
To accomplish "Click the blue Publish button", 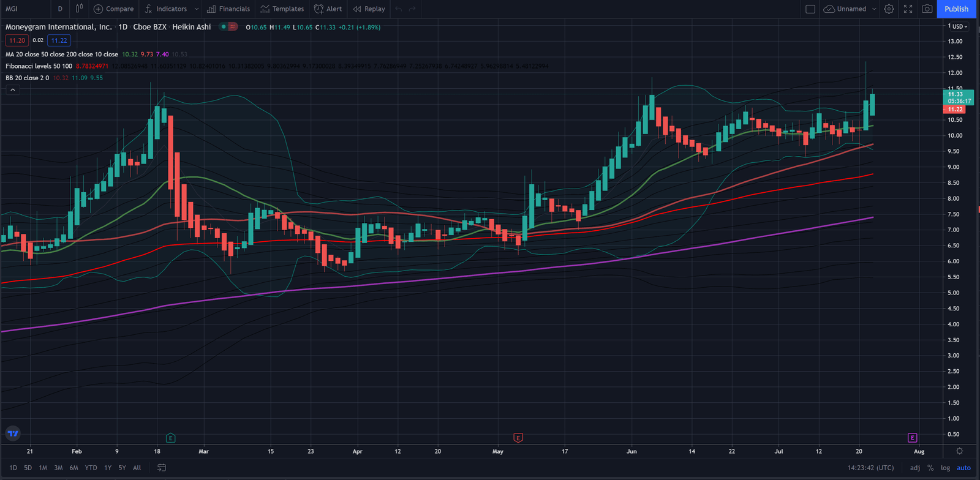I will click(957, 9).
